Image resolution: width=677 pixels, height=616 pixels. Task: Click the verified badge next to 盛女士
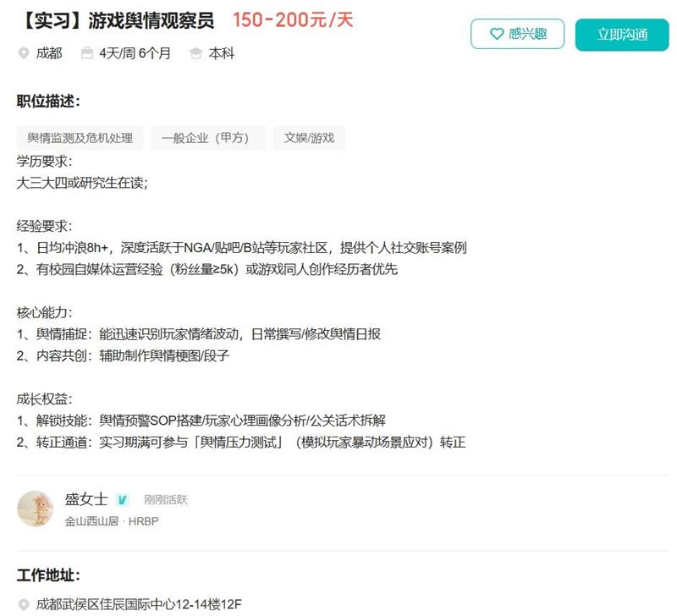(x=123, y=500)
